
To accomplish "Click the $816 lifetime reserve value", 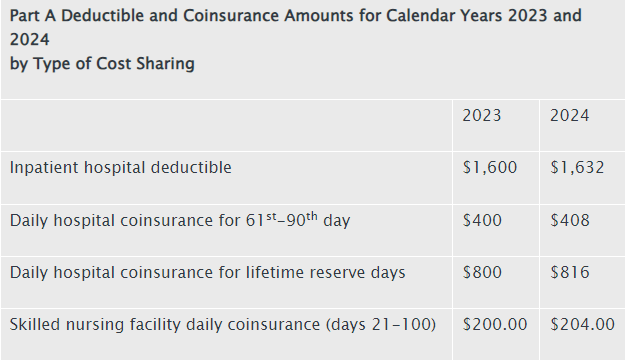I will click(570, 273).
